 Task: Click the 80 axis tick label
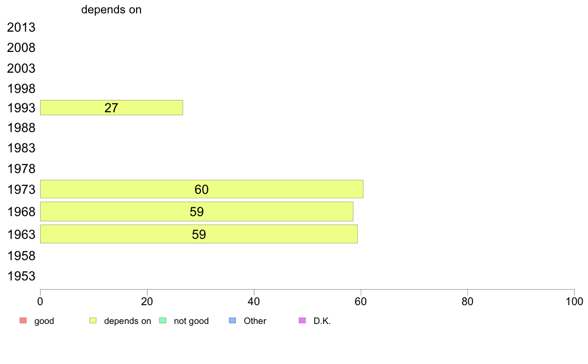coord(467,301)
